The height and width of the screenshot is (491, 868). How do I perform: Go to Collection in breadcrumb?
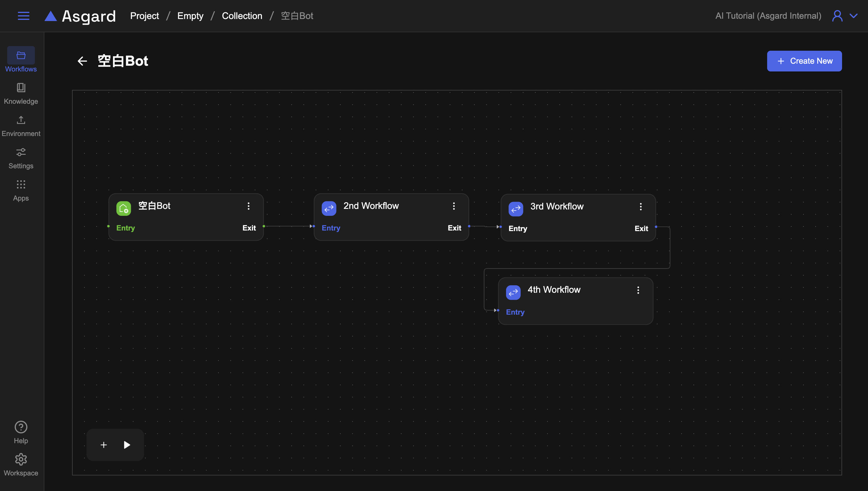242,16
